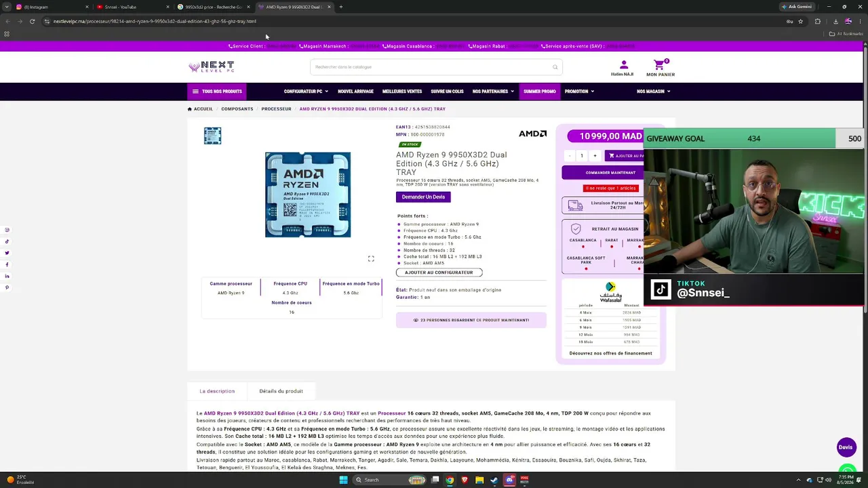The image size is (868, 488).
Task: Open the LinkedIn social sidebar icon
Action: tap(7, 276)
